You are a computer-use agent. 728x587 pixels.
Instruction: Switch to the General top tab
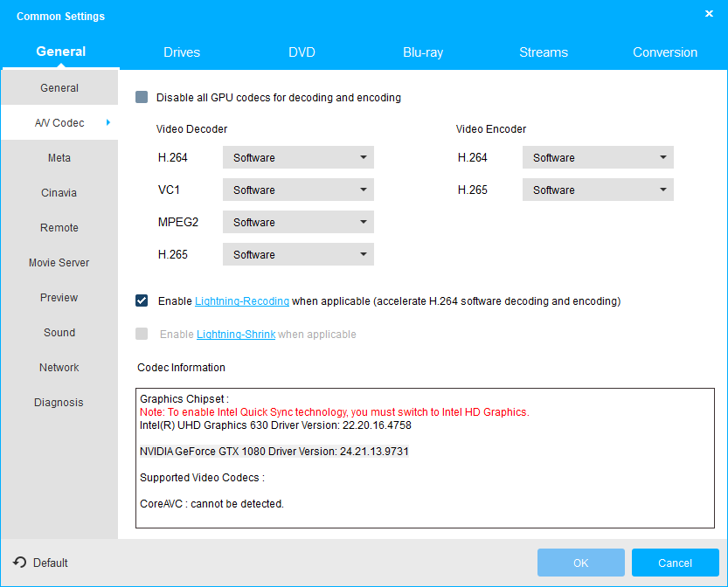click(x=61, y=52)
